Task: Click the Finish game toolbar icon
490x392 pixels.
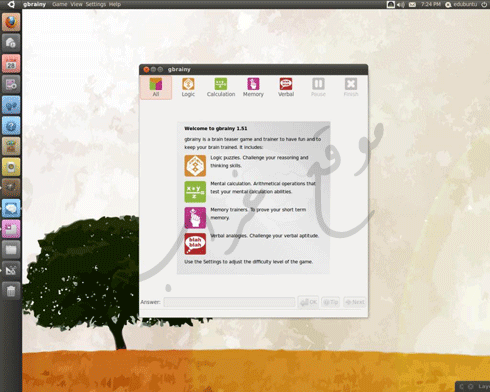Action: pyautogui.click(x=351, y=87)
